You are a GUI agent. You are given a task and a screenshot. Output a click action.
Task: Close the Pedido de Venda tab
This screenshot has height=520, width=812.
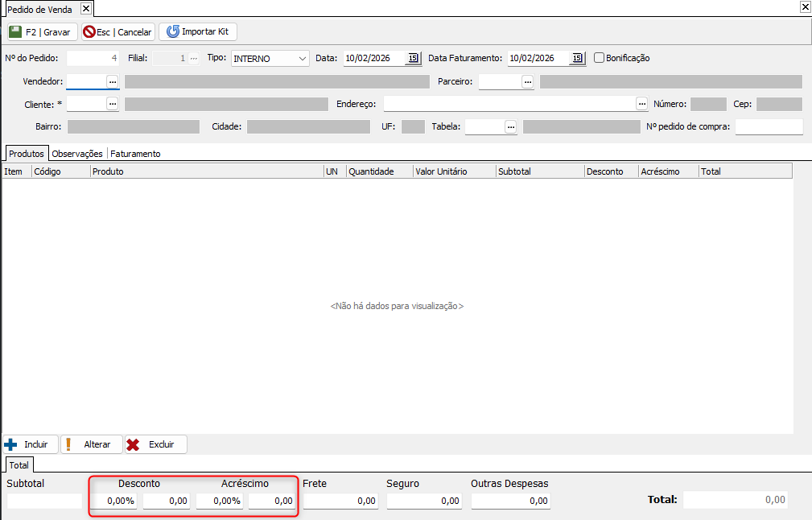(86, 9)
